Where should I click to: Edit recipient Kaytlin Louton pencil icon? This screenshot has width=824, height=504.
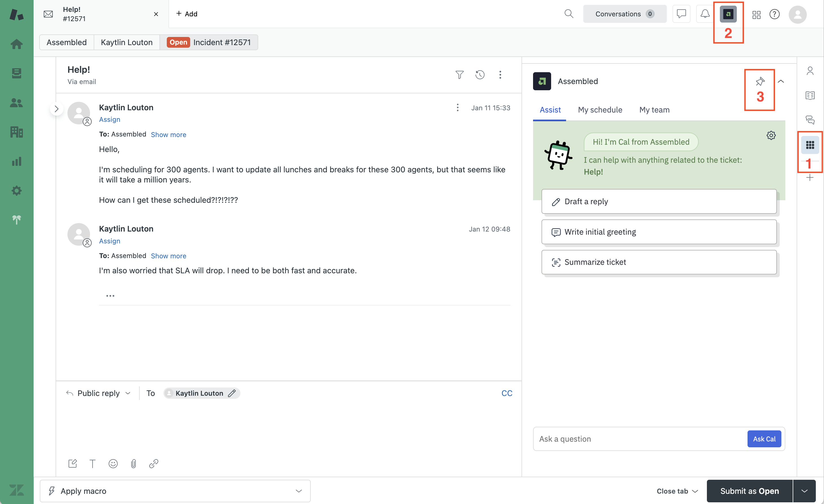232,393
